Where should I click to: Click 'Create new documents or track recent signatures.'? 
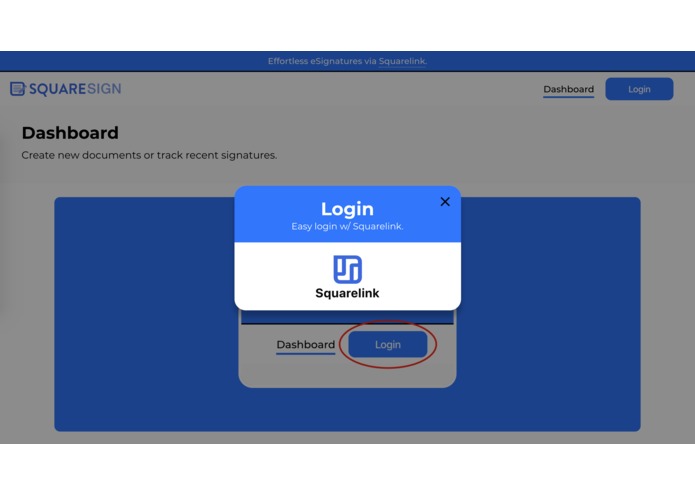tap(149, 155)
